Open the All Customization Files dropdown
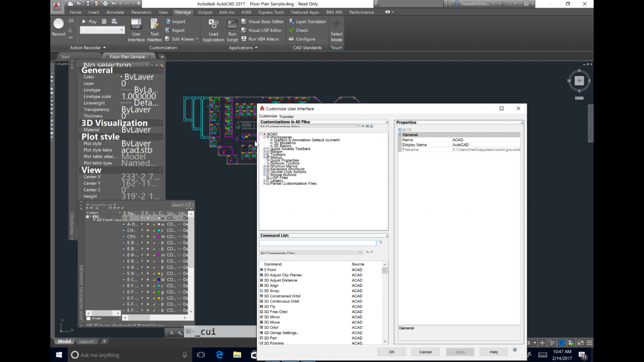Viewport: 644px width, 362px height. point(358,126)
